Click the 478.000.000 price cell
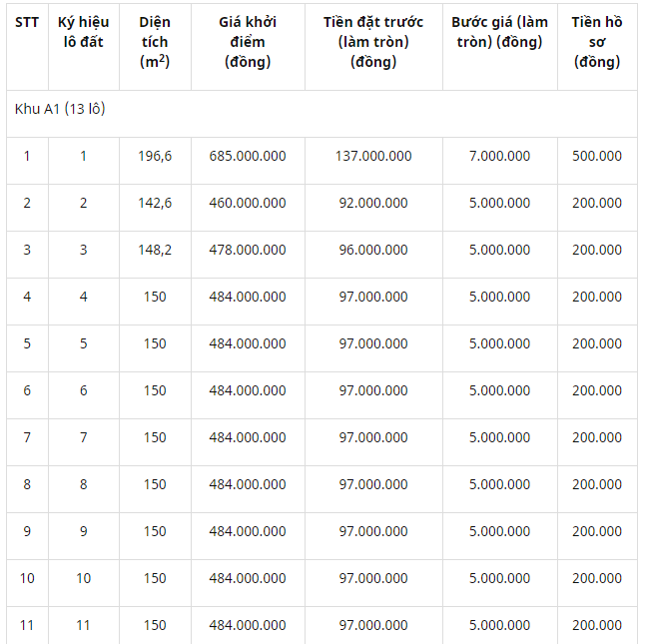Screen dimensions: 646x644 (248, 250)
